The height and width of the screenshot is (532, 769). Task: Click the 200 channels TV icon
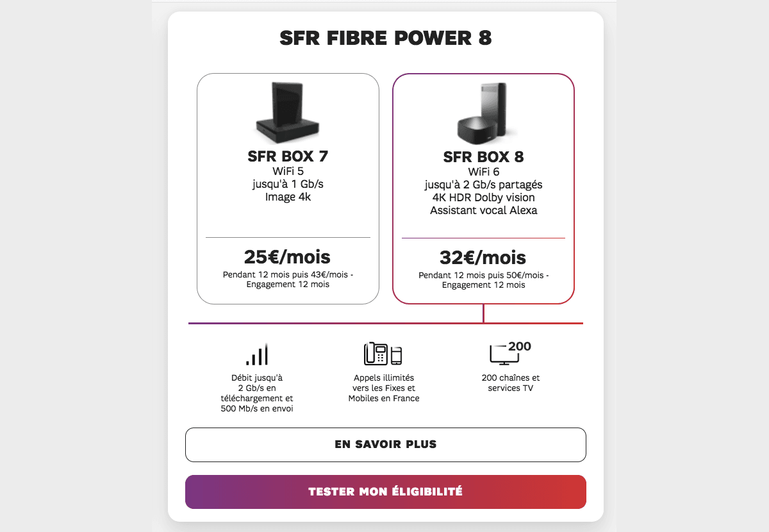tap(510, 353)
